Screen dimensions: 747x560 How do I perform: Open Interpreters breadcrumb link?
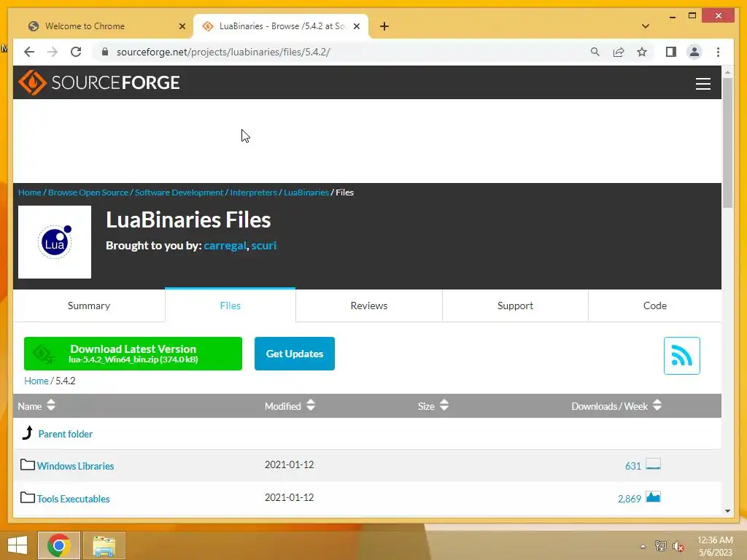(x=253, y=192)
